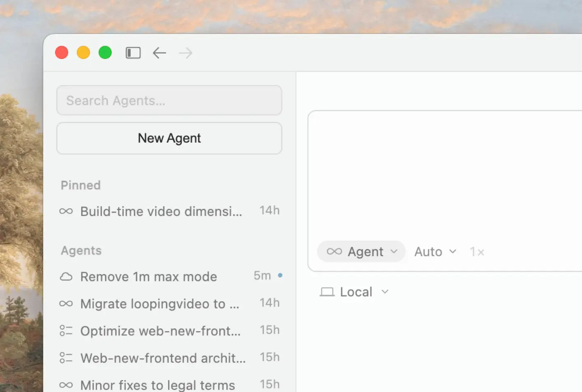This screenshot has height=392, width=582.
Task: Click the back navigation arrow
Action: coord(160,53)
